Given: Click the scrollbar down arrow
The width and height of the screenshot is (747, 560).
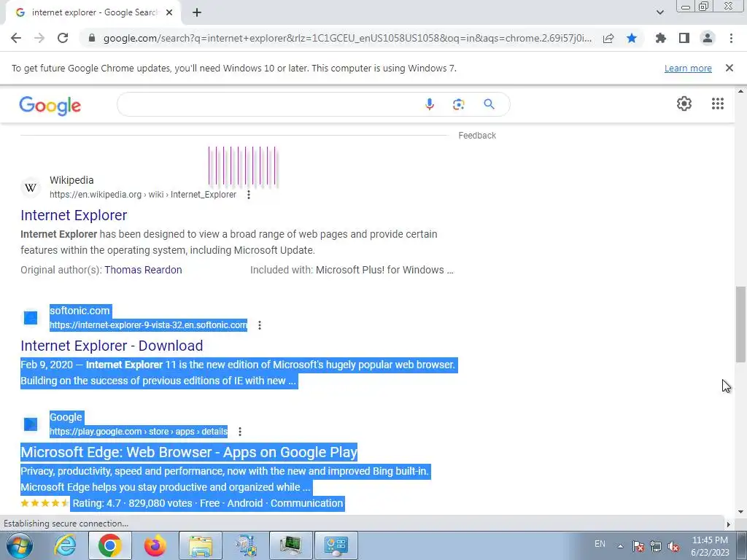Looking at the screenshot, I should click(740, 511).
